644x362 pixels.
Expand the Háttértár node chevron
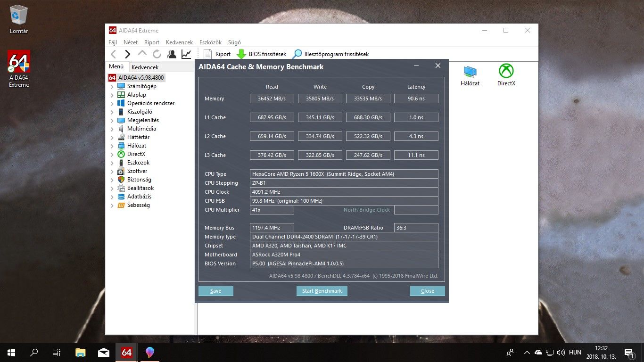(112, 138)
